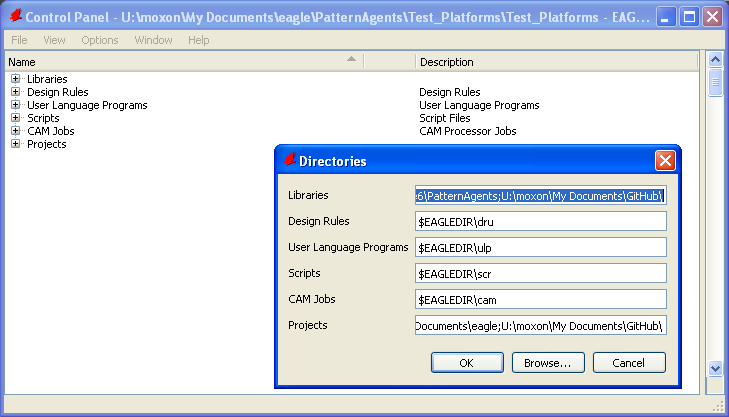Expand the Scripts tree node
The image size is (729, 417).
click(15, 118)
